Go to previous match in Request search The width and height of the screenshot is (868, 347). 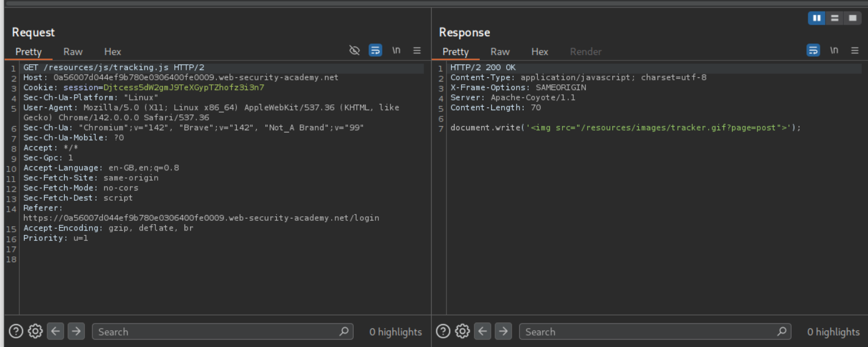click(x=55, y=332)
